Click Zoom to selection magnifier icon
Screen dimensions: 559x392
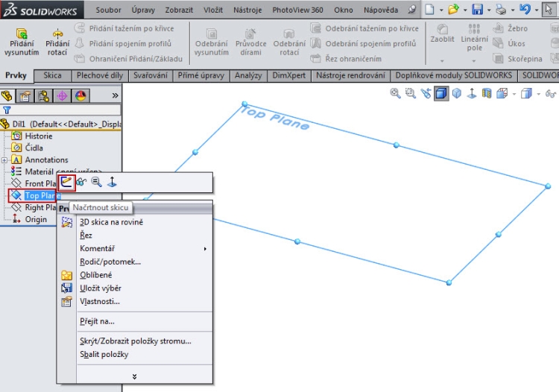(x=96, y=182)
